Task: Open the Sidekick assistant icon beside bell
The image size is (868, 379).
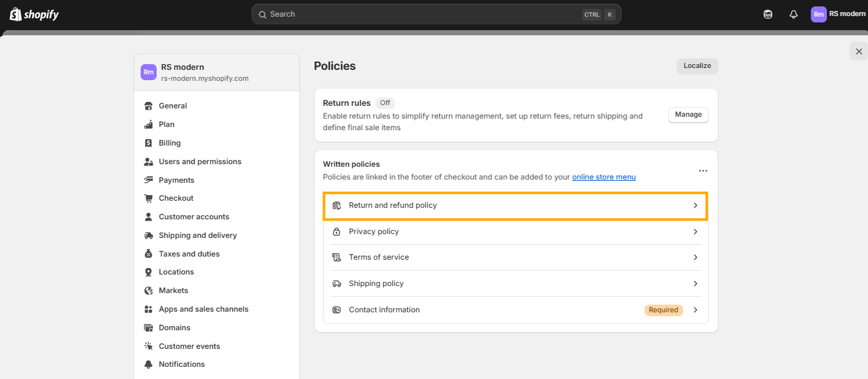Action: pos(768,14)
